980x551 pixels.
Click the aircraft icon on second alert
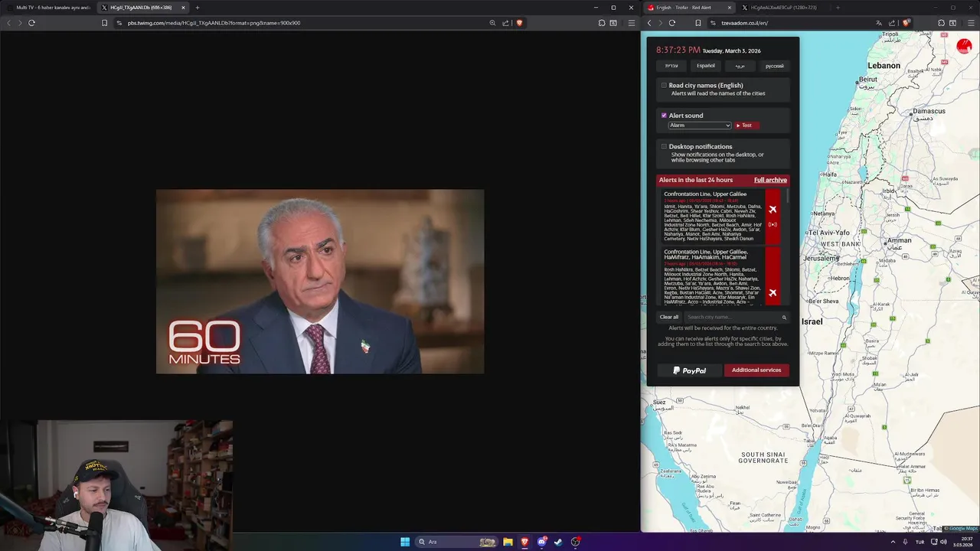[x=773, y=292]
